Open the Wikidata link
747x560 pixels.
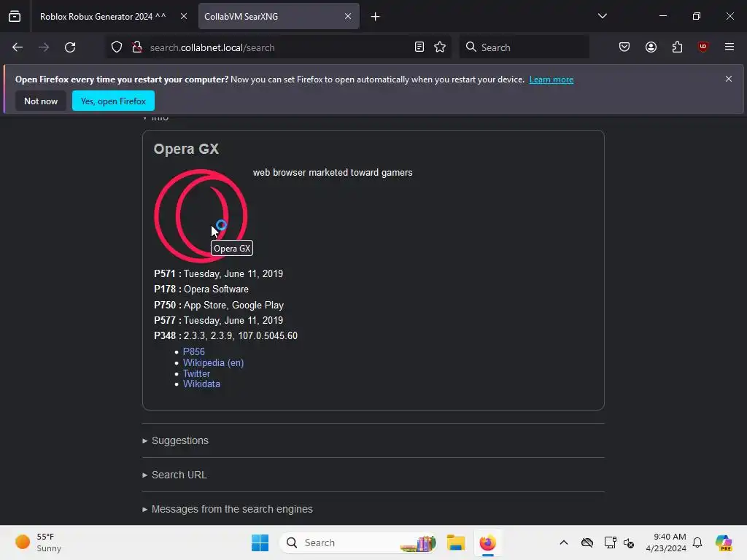[201, 384]
